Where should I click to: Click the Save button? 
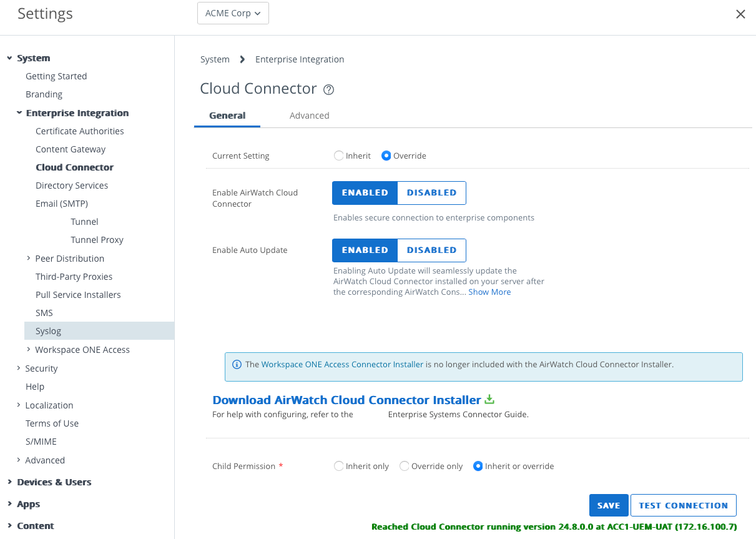(x=608, y=505)
